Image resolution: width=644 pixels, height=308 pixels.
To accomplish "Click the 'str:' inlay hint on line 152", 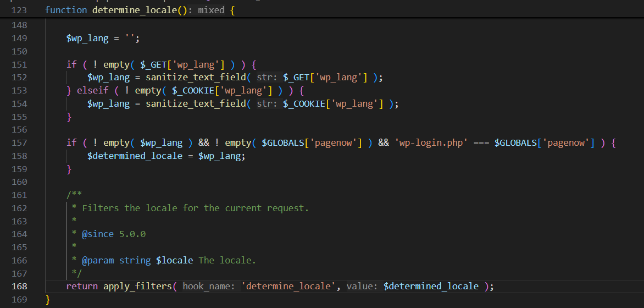I will pos(268,78).
